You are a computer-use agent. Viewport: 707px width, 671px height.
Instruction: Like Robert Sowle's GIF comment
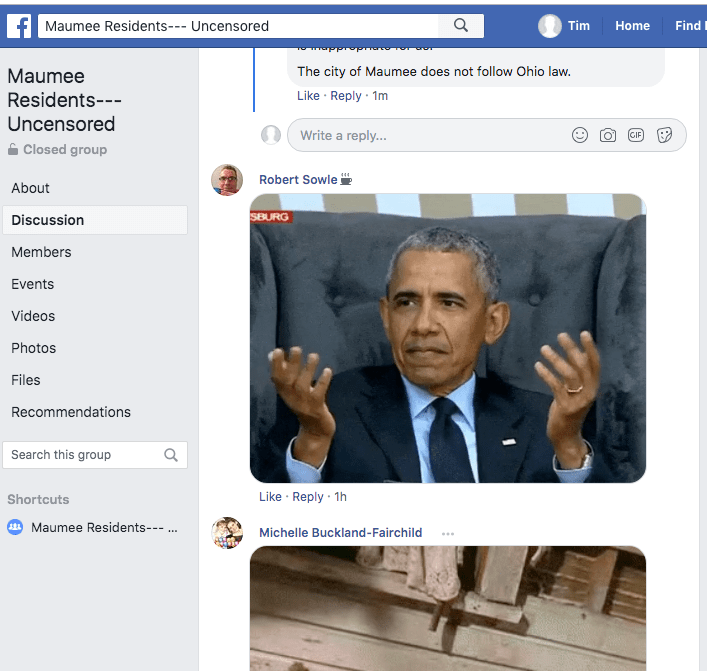[270, 497]
